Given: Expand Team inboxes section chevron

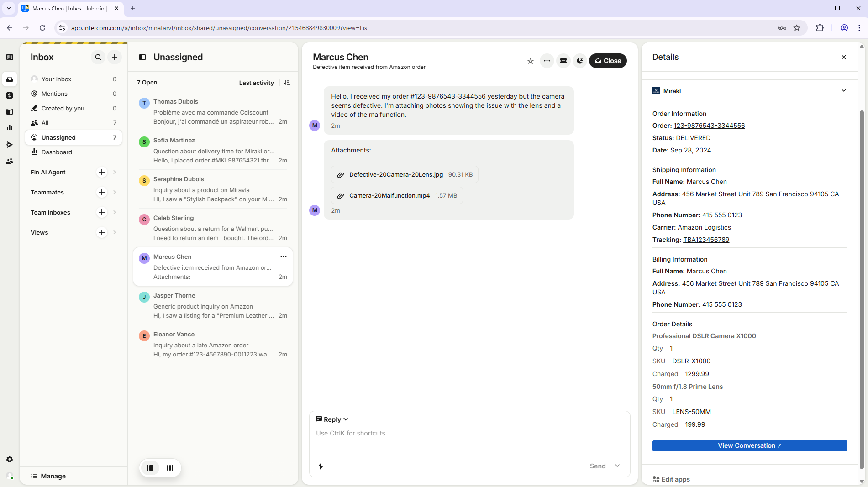Looking at the screenshot, I should click(115, 212).
